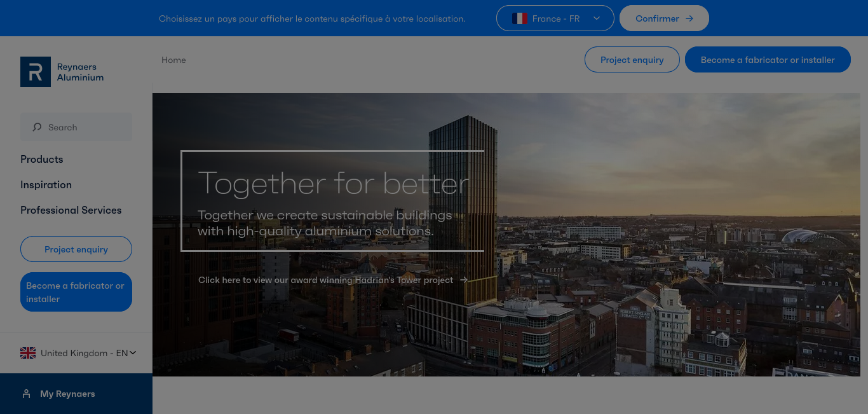
Task: Click the "Choisissez un pays" banner text
Action: 312,18
